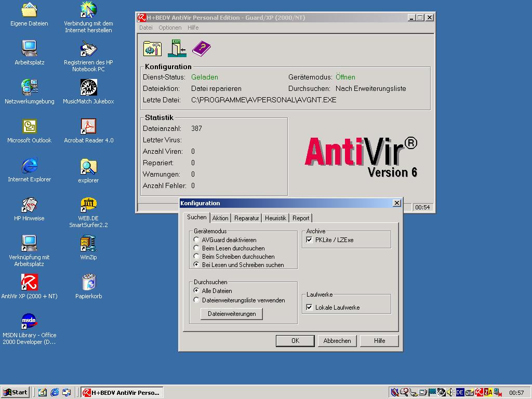Select Verbindung mit dem Internet herstellen icon

click(x=88, y=18)
